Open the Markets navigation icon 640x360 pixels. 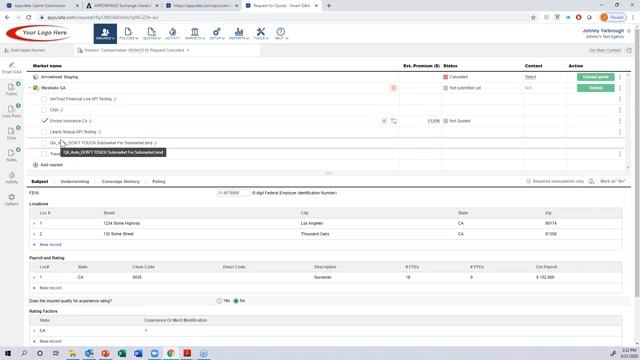click(195, 33)
